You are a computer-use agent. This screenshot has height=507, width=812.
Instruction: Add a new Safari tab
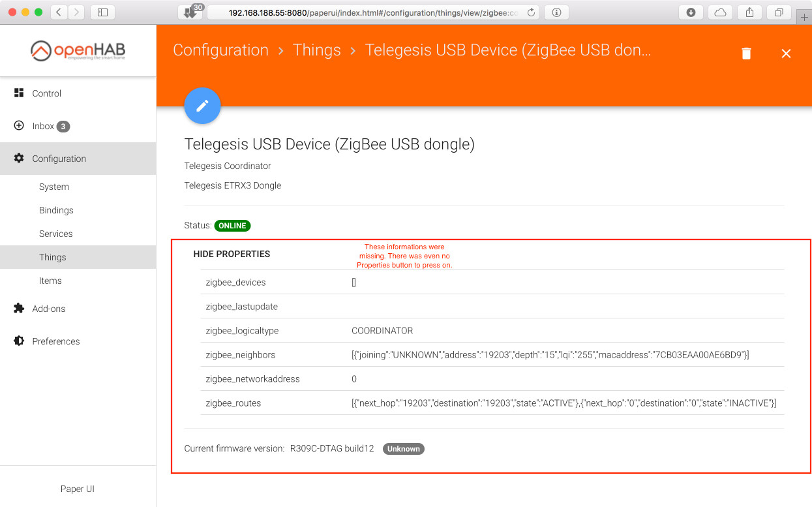tap(804, 18)
